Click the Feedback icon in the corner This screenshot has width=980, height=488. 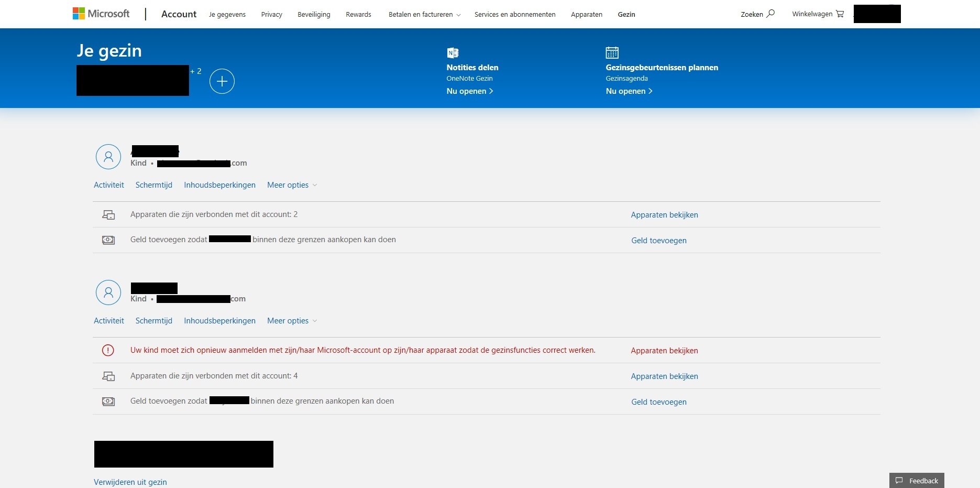pos(900,480)
